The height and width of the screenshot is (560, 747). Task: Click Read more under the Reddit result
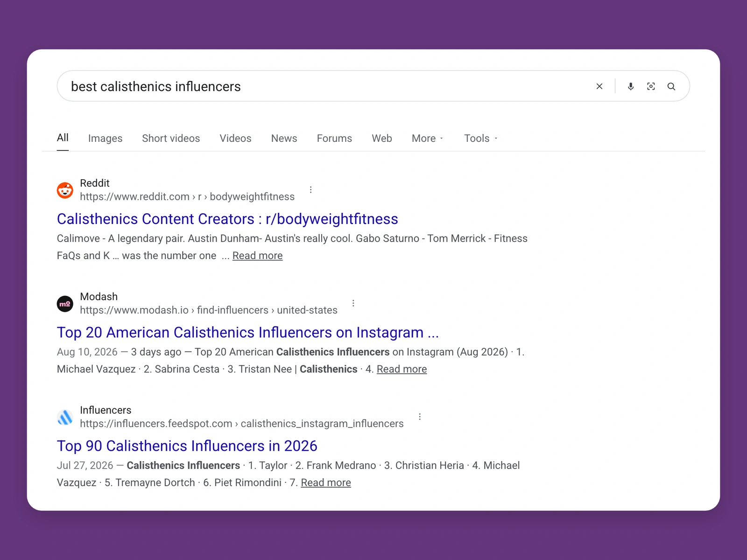click(x=257, y=256)
